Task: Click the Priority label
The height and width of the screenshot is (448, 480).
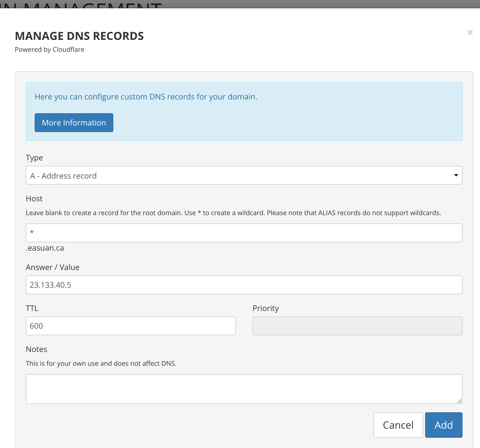Action: pos(265,308)
